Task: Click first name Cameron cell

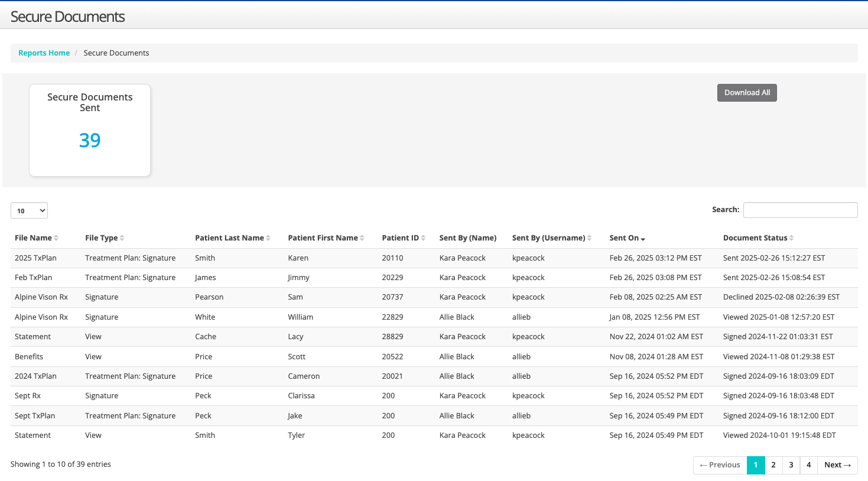Action: click(304, 376)
